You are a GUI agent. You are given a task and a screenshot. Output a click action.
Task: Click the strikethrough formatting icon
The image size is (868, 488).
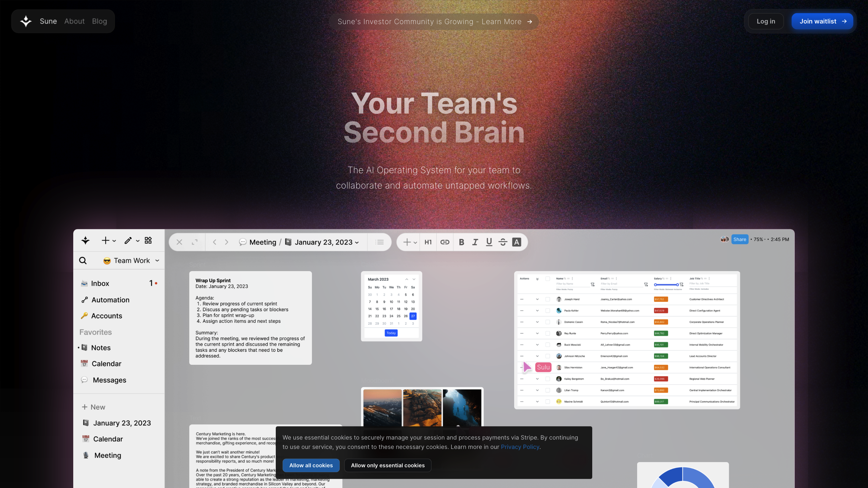coord(503,242)
